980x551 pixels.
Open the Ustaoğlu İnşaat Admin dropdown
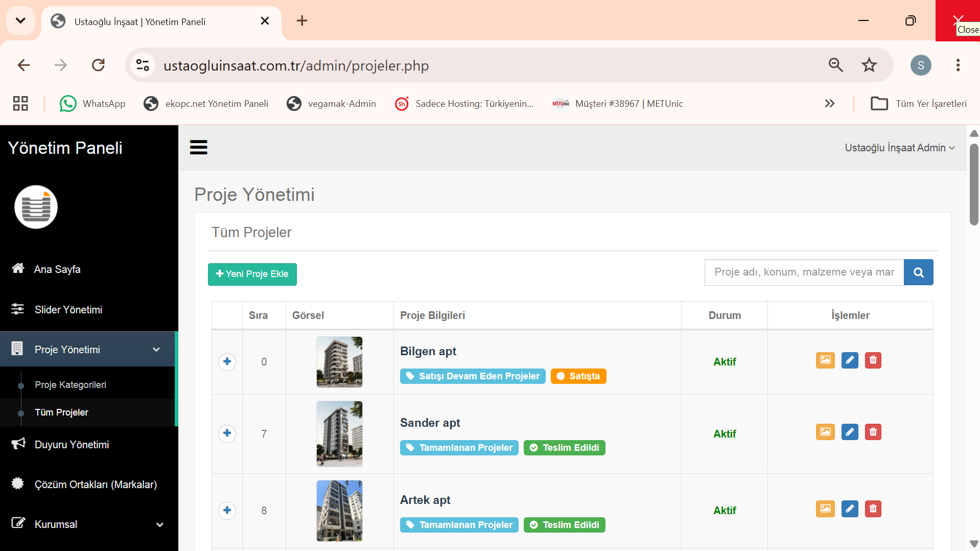pos(899,148)
